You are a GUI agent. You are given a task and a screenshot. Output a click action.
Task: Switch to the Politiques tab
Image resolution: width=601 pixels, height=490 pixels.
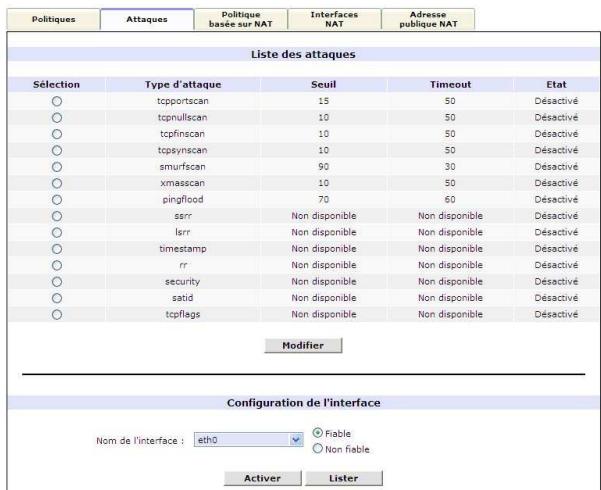50,17
